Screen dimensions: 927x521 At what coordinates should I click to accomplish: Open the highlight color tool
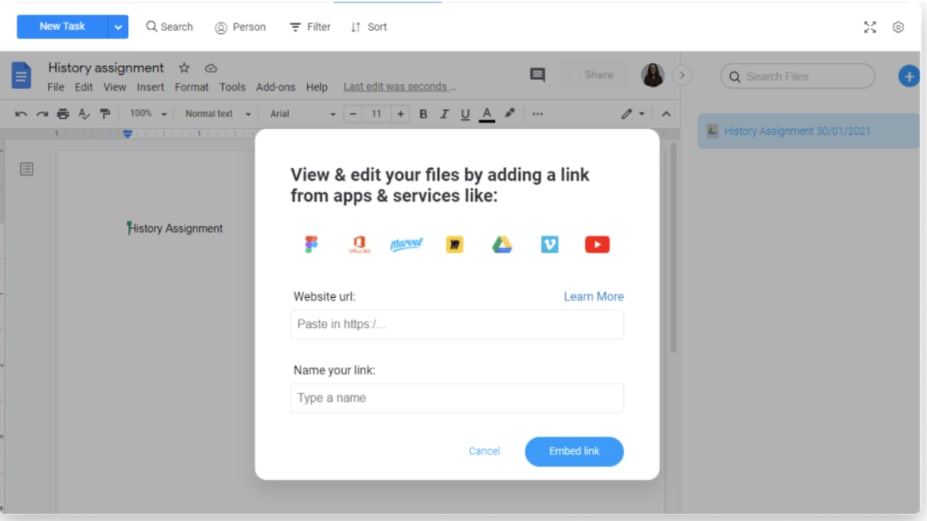[510, 114]
